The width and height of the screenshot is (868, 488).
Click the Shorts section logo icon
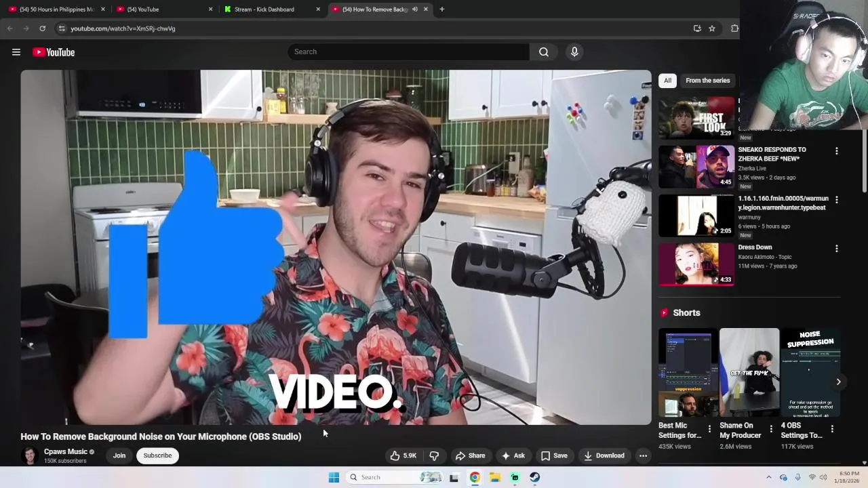(665, 312)
